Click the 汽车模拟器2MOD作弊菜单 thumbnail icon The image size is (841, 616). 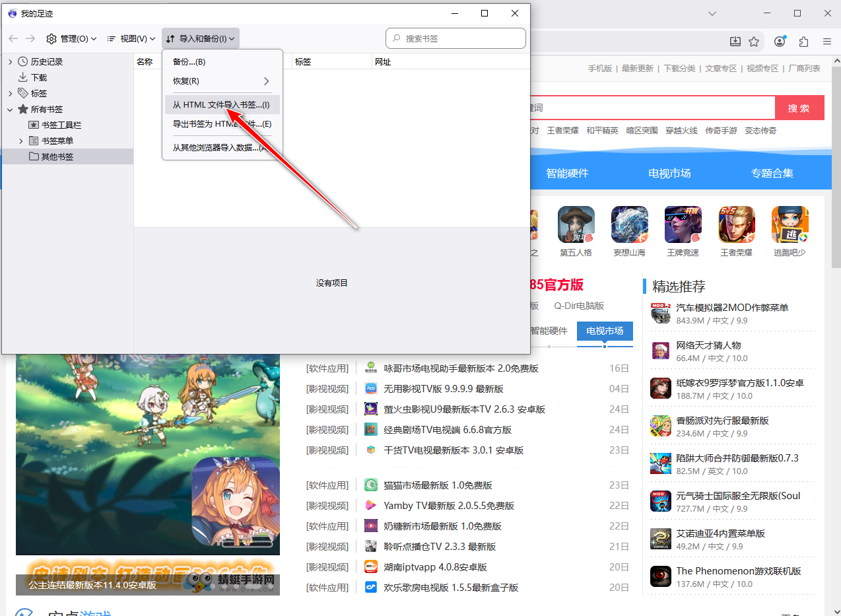pos(661,314)
